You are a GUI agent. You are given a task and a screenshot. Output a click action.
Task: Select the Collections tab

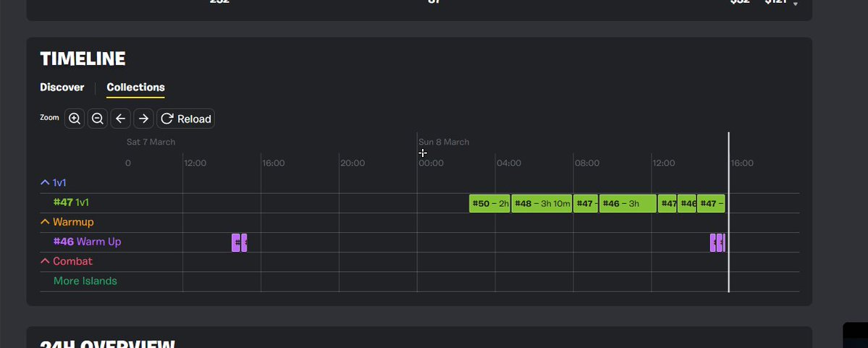coord(135,88)
